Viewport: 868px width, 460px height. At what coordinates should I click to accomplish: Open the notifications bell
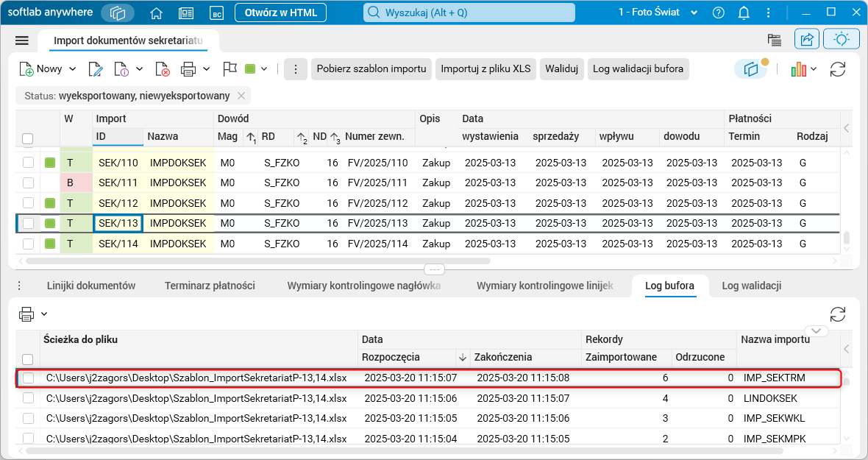point(744,13)
